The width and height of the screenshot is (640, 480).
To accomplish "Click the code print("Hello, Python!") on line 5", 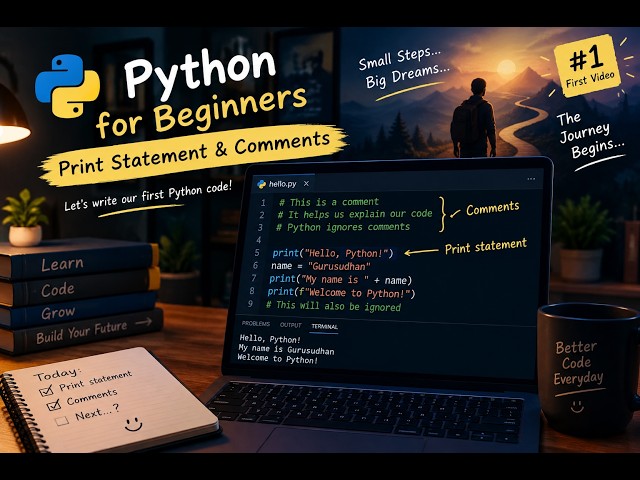I will click(333, 253).
